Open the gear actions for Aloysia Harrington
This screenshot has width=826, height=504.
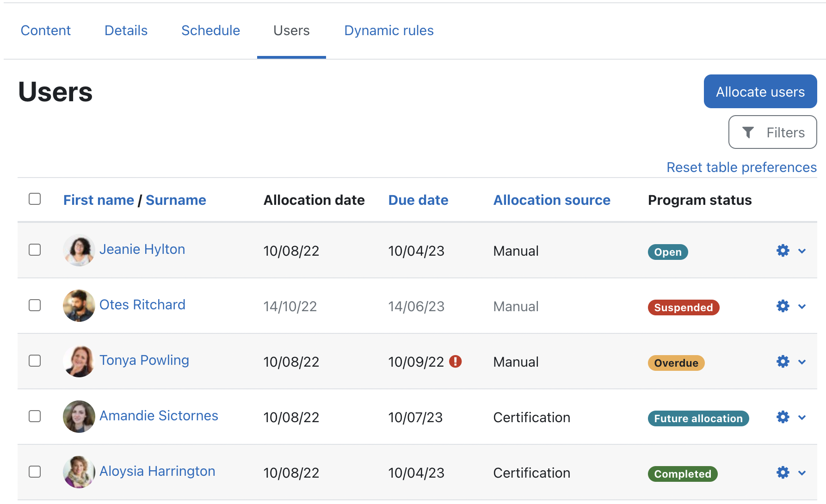coord(783,473)
